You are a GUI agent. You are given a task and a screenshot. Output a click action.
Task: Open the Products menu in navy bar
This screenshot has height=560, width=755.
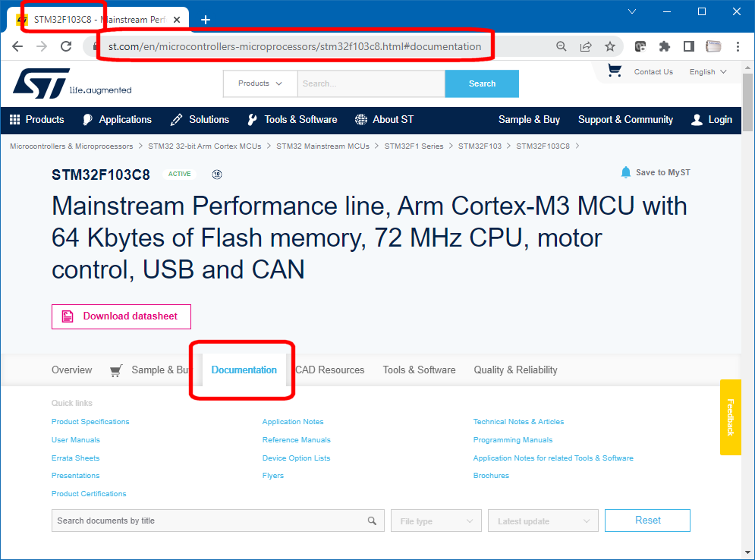tap(37, 119)
